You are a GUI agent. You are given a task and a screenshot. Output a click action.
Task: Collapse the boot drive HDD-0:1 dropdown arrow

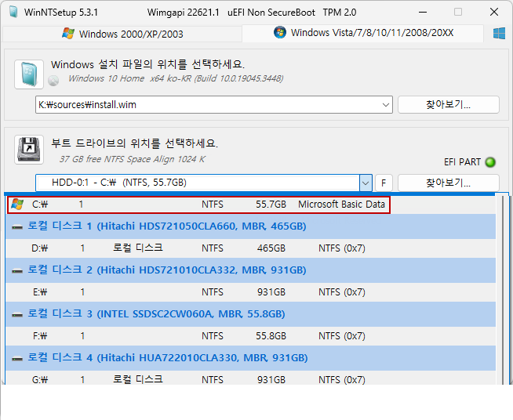click(x=366, y=183)
